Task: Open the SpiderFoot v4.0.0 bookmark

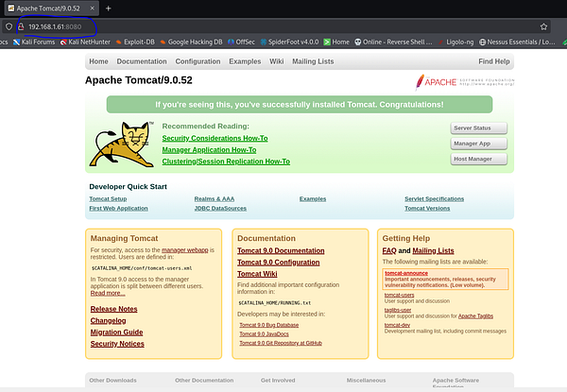Action: tap(290, 42)
